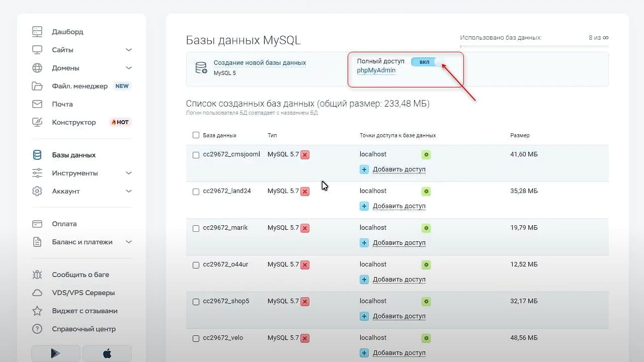Click the 'Тип' column header

pyautogui.click(x=272, y=135)
